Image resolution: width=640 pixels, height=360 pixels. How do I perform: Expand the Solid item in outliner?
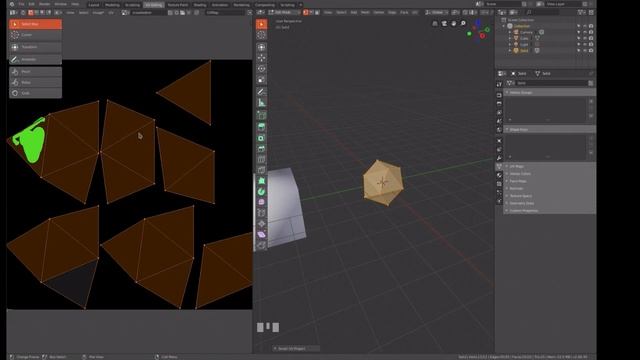(510, 51)
